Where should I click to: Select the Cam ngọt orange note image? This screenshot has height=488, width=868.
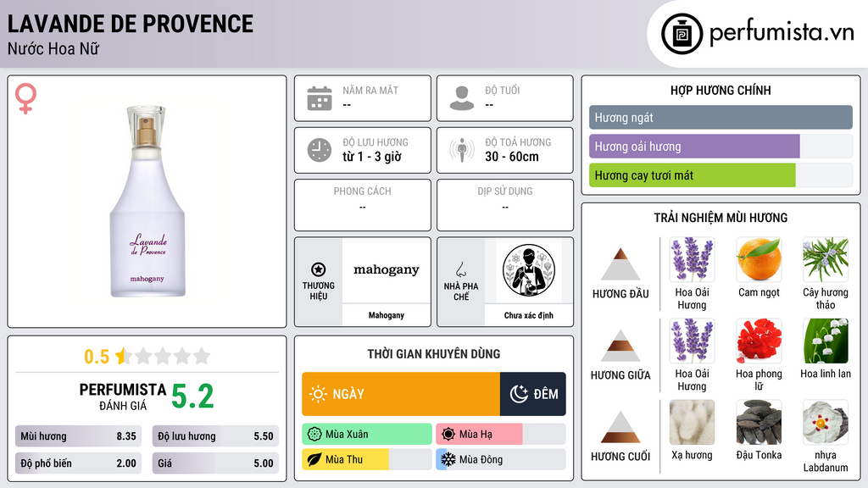759,260
